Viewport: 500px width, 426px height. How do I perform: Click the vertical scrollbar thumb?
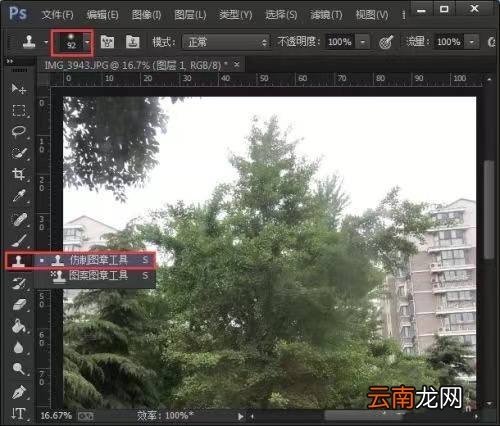tap(489, 209)
